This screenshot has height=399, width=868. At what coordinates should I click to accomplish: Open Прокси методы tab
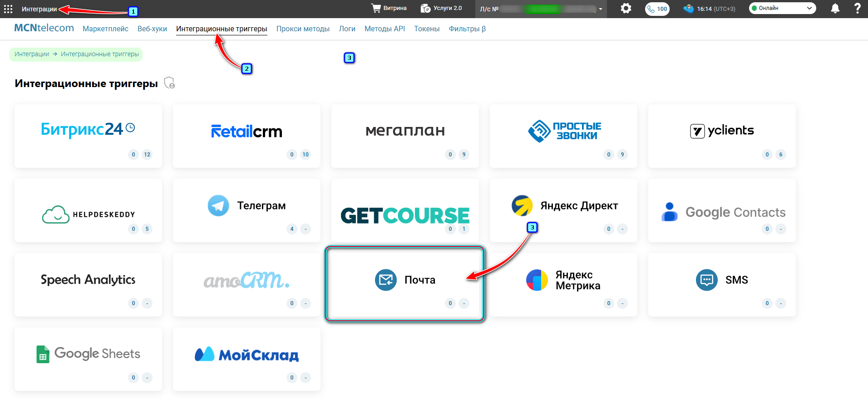(303, 29)
